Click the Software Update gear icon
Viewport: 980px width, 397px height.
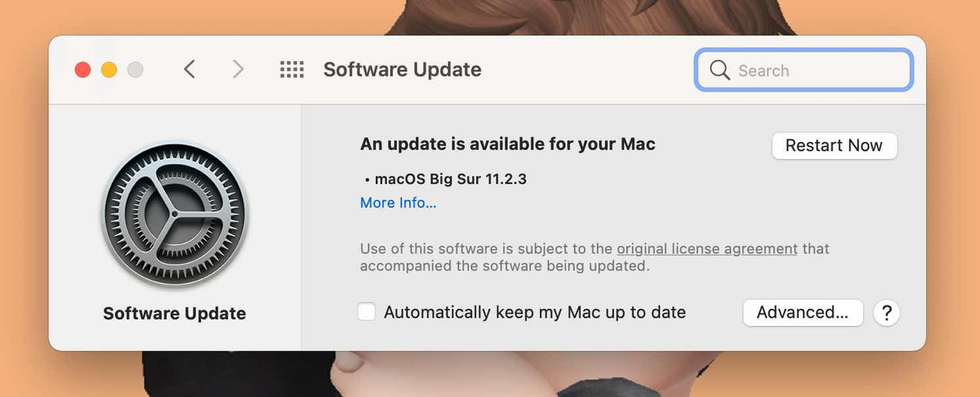tap(175, 216)
